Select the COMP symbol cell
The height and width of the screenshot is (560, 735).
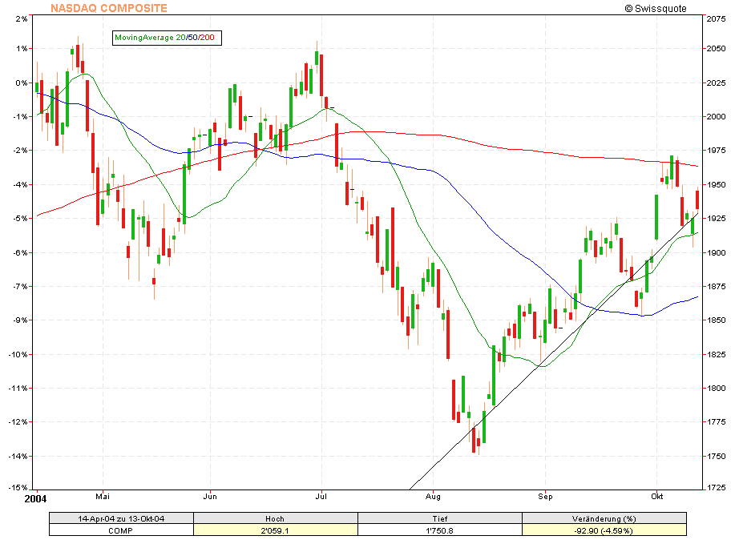121,530
